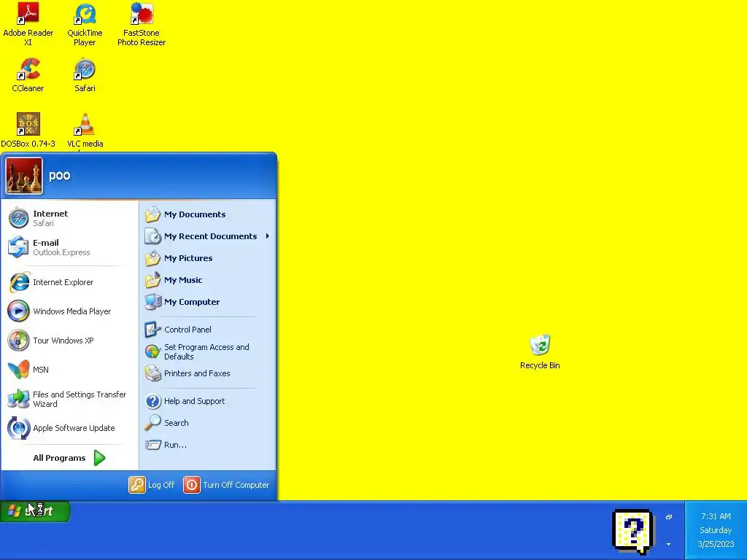Select the Recycle Bin icon
747x560 pixels.
click(540, 352)
